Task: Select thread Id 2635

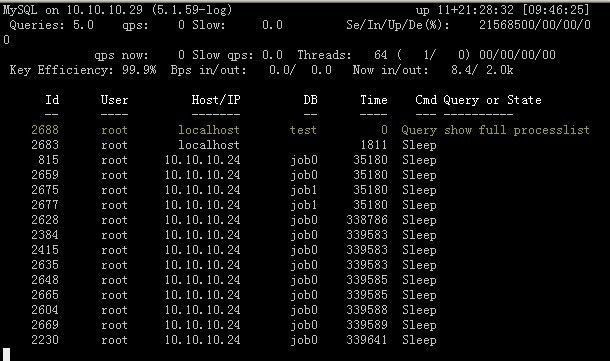Action: tap(45, 265)
